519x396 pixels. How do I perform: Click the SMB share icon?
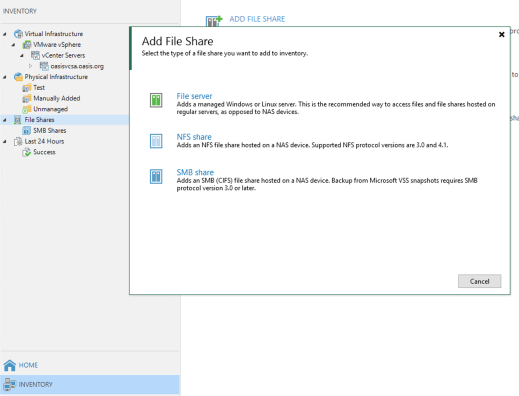point(156,176)
